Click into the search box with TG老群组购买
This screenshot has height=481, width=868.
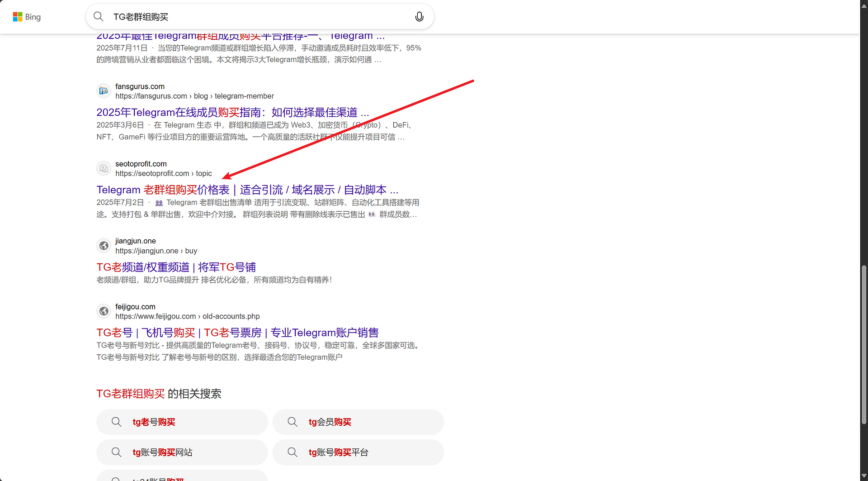point(258,17)
